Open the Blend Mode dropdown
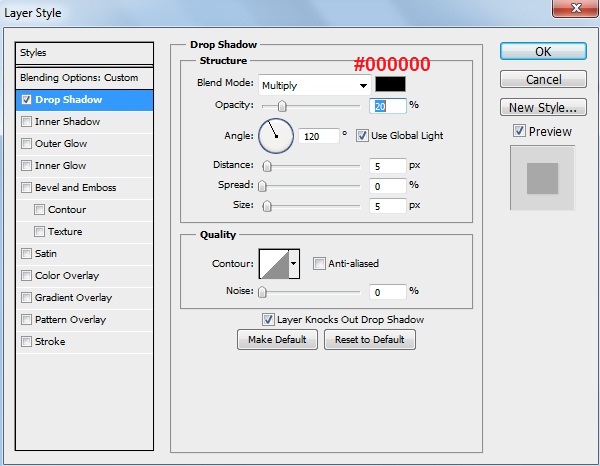This screenshot has height=466, width=600. pyautogui.click(x=315, y=86)
